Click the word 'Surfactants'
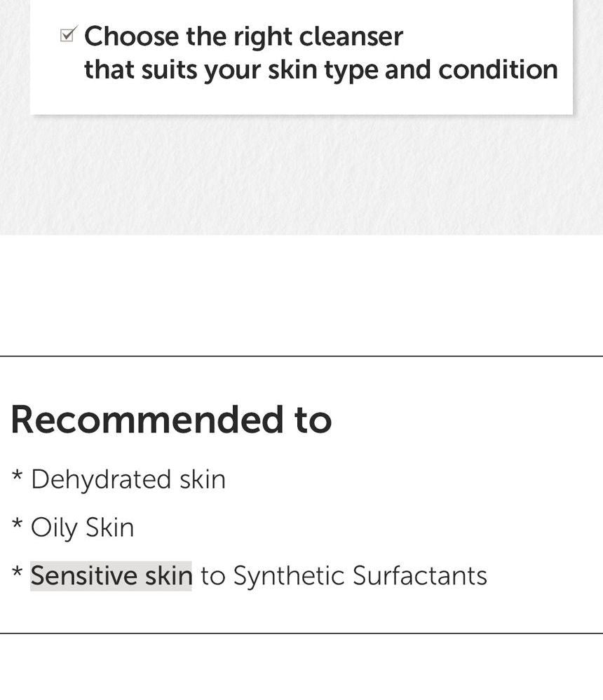 tap(419, 575)
